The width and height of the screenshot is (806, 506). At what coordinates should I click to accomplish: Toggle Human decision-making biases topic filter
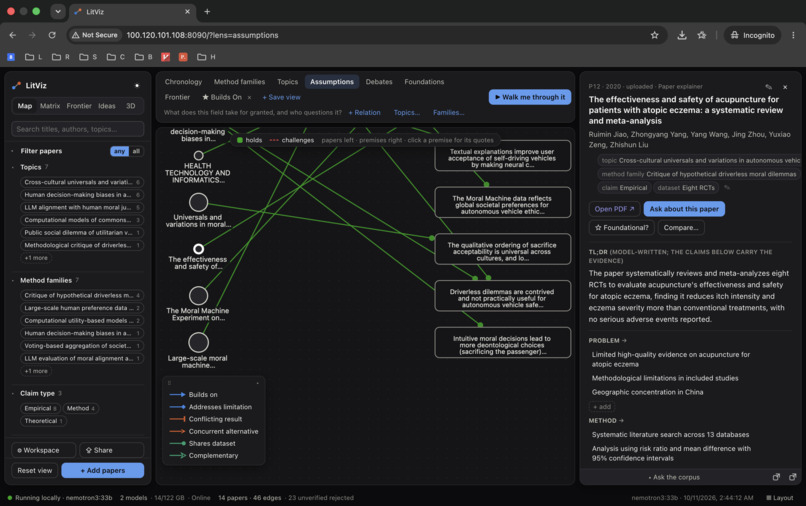(82, 195)
